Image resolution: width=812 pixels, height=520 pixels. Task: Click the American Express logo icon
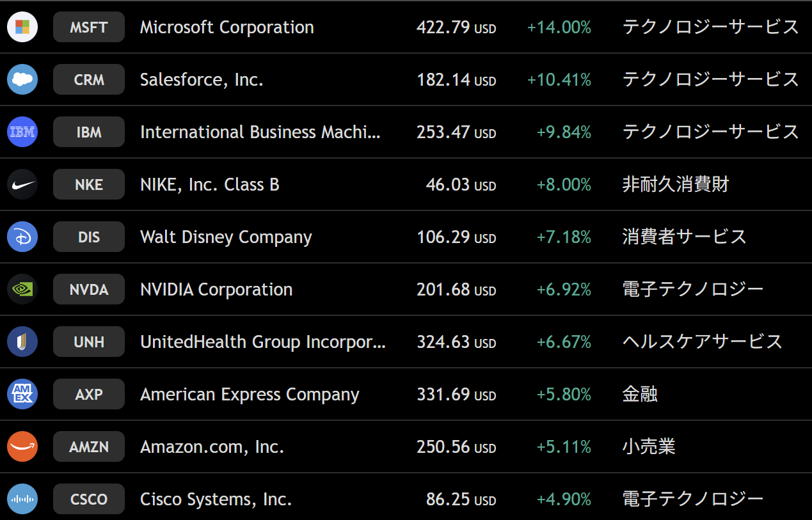pyautogui.click(x=22, y=395)
